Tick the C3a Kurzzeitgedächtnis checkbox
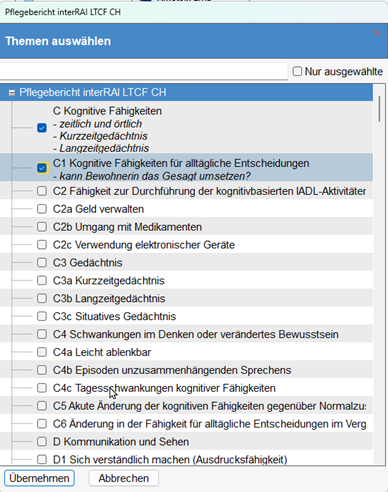This screenshot has height=492, width=388. click(42, 281)
